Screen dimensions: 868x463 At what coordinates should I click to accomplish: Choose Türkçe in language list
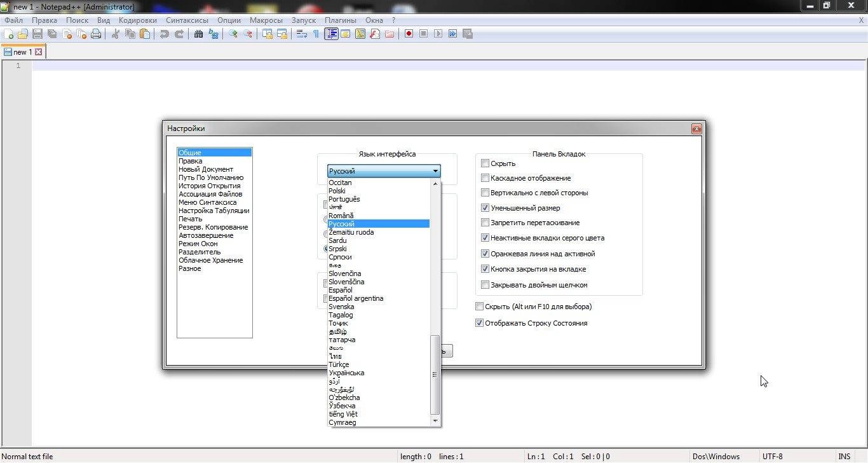(x=379, y=364)
